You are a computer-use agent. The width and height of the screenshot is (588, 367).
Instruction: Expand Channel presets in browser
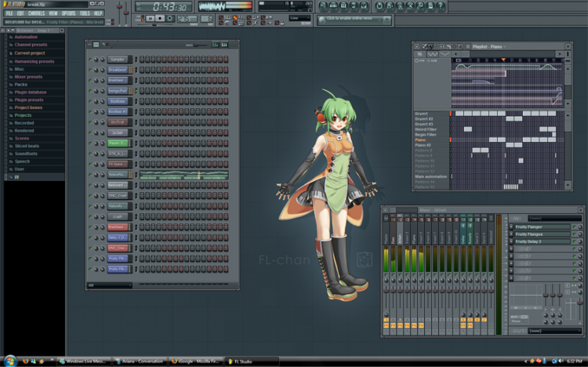[x=31, y=45]
